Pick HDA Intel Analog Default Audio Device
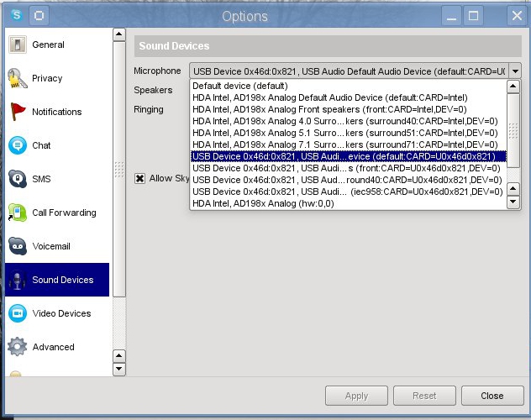 [x=349, y=97]
